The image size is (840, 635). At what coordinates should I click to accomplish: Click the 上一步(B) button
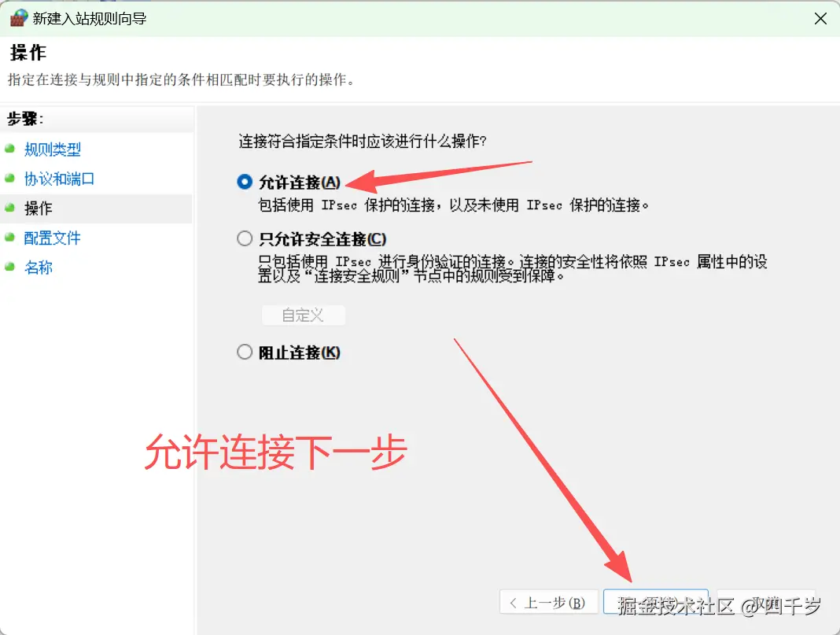tap(549, 602)
